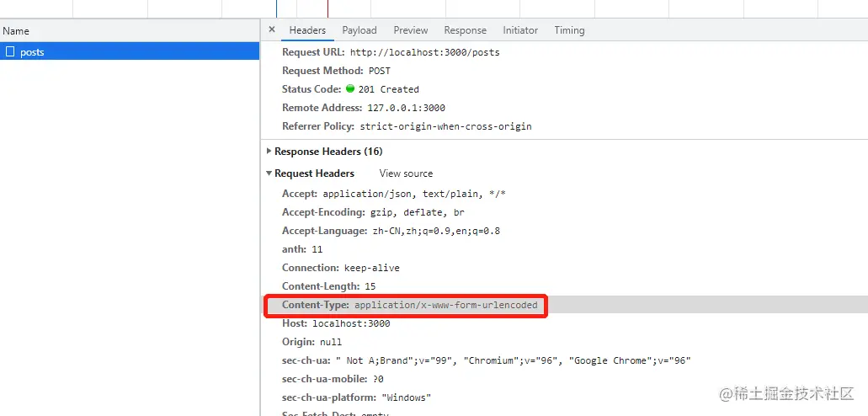The image size is (868, 416).
Task: Click the Content-Length value 15
Action: pyautogui.click(x=370, y=286)
